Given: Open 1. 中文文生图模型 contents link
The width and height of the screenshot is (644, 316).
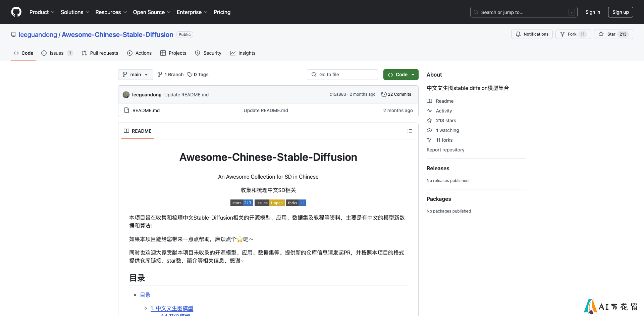Looking at the screenshot, I should pos(172,308).
